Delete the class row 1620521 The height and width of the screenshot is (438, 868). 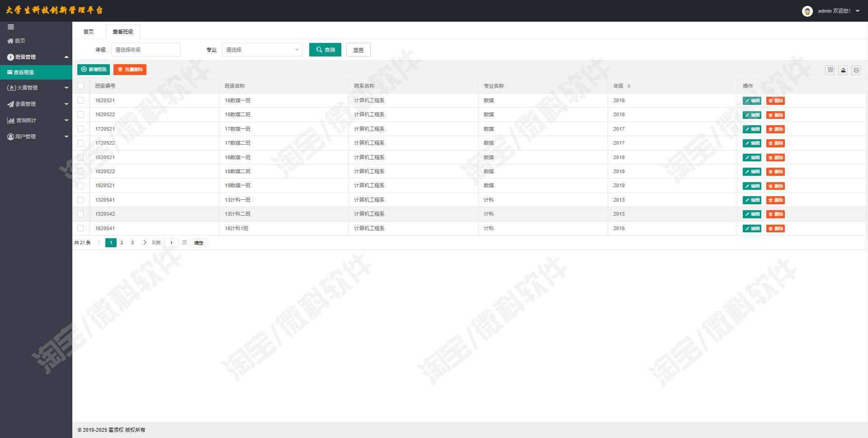coord(775,101)
